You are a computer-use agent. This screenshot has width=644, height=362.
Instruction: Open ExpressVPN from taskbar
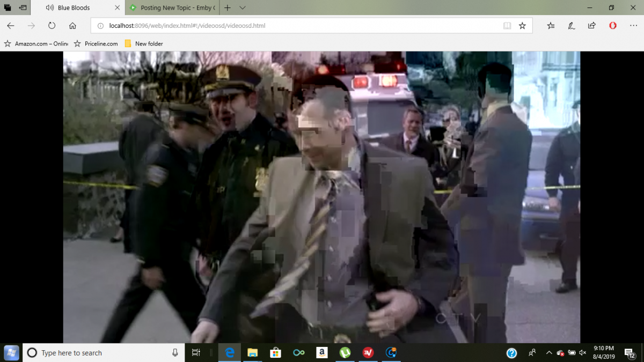coord(368,352)
